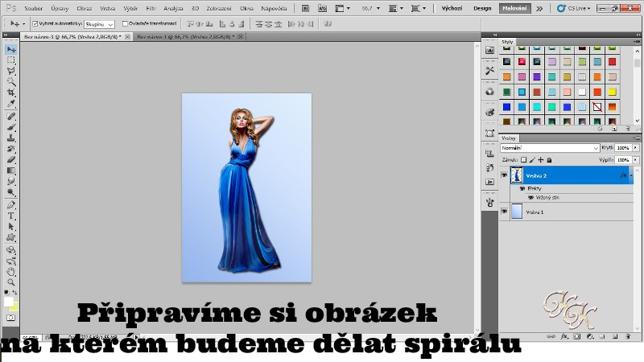Switch to the Styly panel tab

click(x=507, y=42)
